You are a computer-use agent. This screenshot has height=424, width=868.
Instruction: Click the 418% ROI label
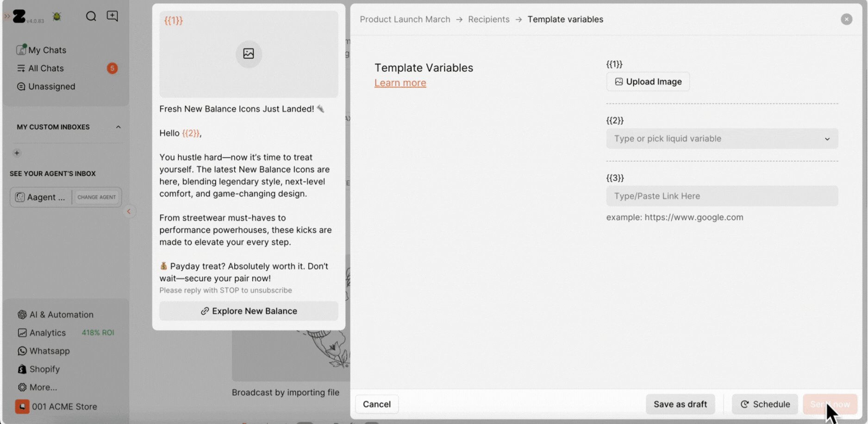pyautogui.click(x=98, y=333)
